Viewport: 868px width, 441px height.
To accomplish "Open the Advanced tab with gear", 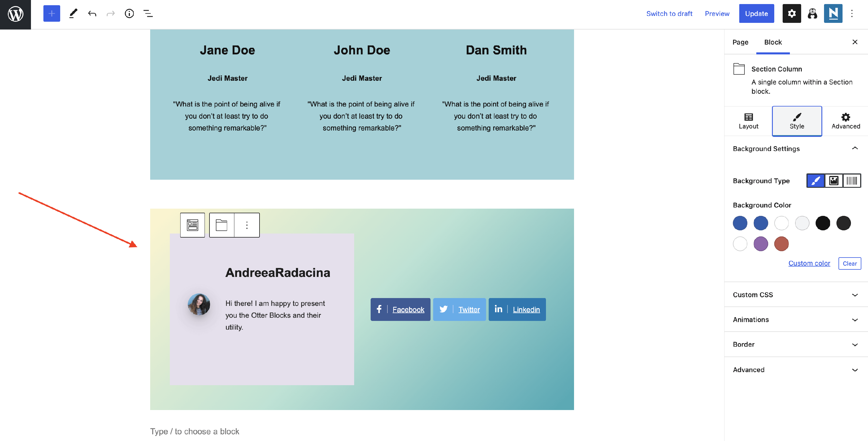I will 845,121.
